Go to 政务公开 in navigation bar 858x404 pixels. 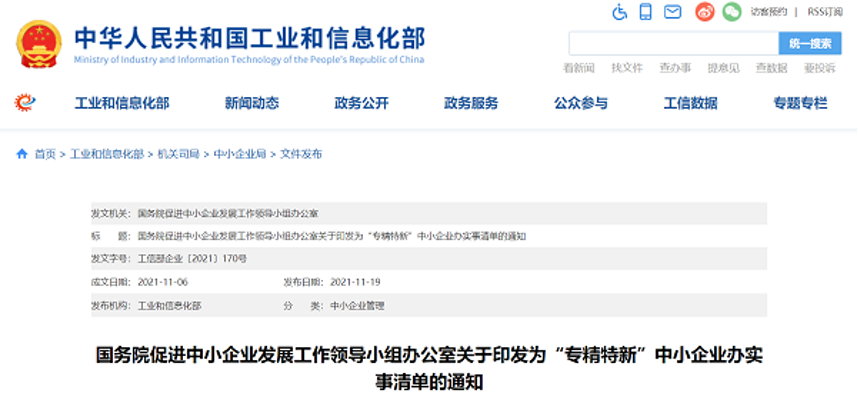[x=361, y=103]
